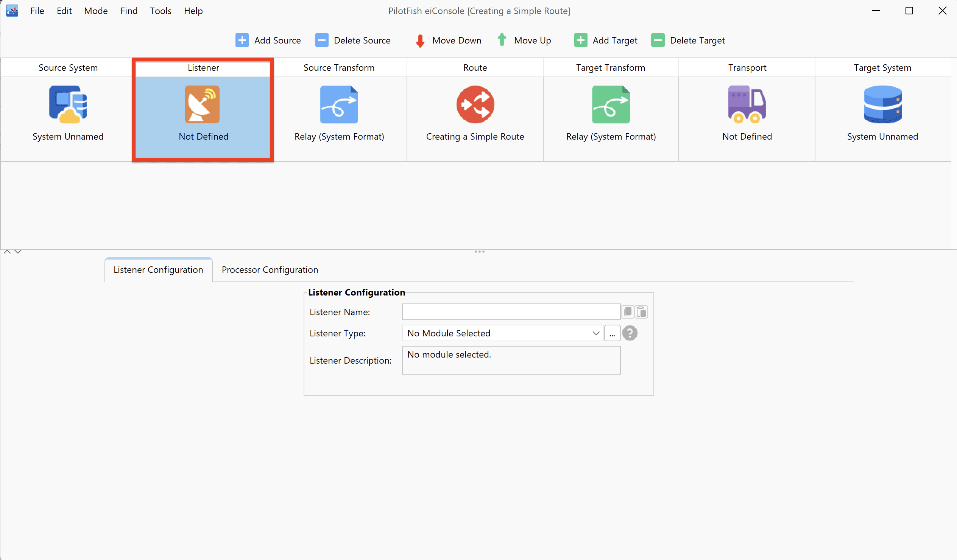This screenshot has width=957, height=560.
Task: Switch to the Processor Configuration tab
Action: [x=270, y=269]
